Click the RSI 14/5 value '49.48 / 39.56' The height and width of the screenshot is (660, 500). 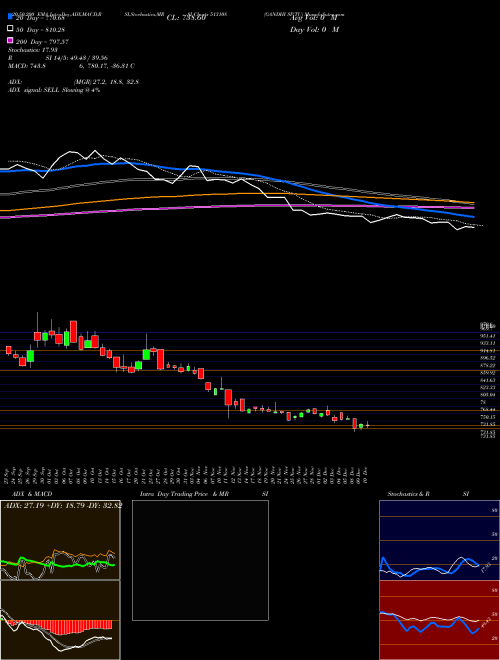[x=89, y=58]
